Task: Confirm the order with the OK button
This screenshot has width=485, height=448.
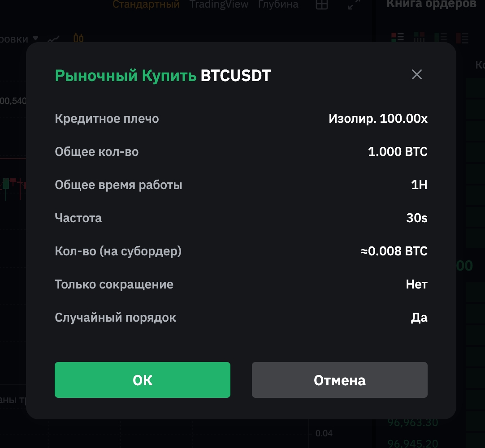Action: pyautogui.click(x=142, y=380)
